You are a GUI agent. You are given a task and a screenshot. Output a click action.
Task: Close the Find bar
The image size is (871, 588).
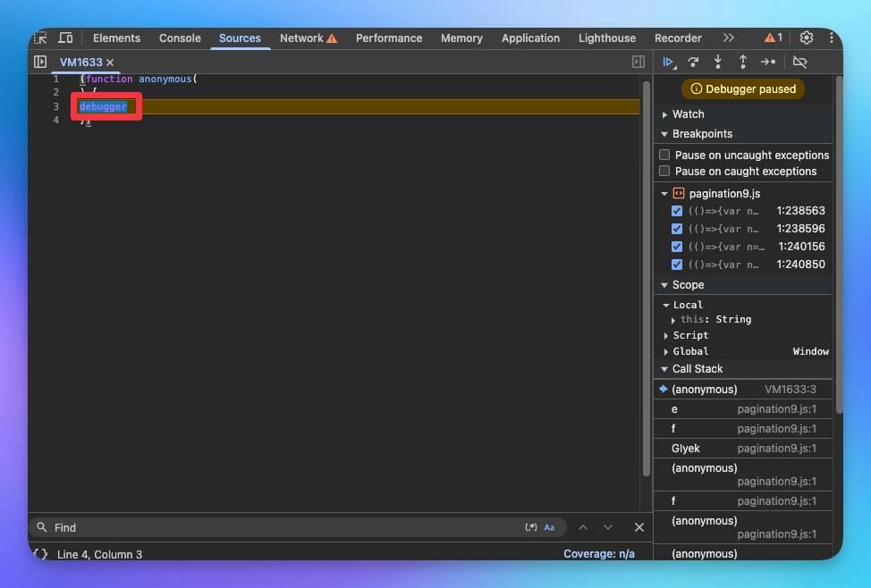(x=639, y=527)
